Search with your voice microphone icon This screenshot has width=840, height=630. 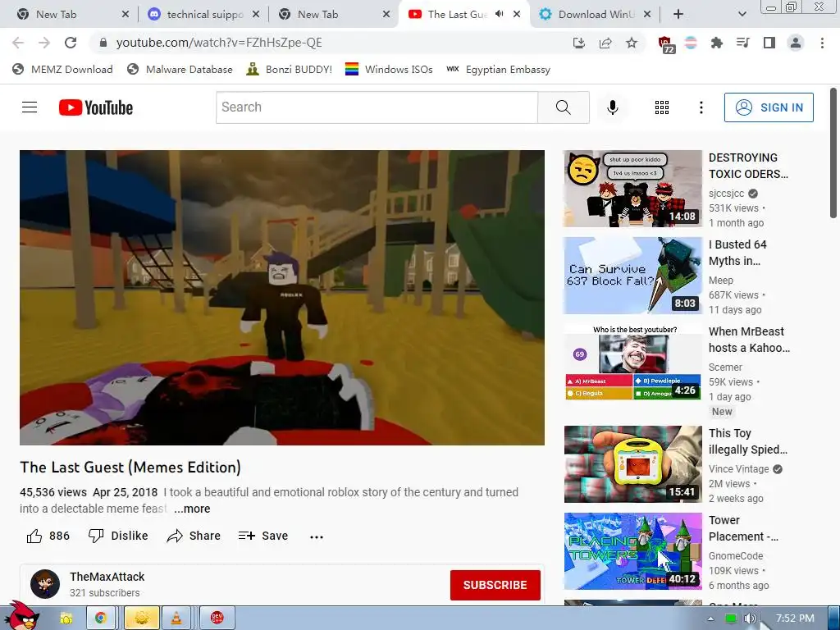coord(612,107)
